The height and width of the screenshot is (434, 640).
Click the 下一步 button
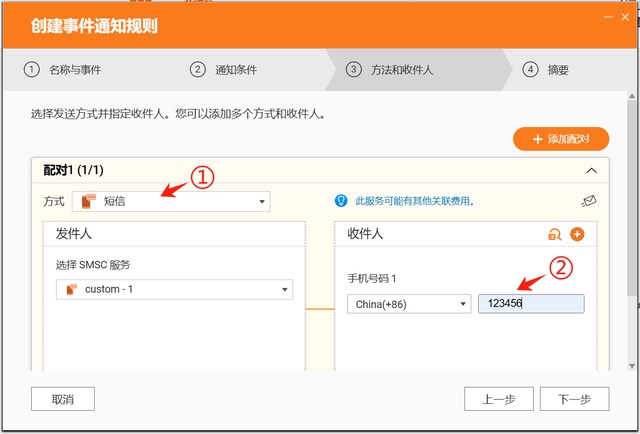574,399
